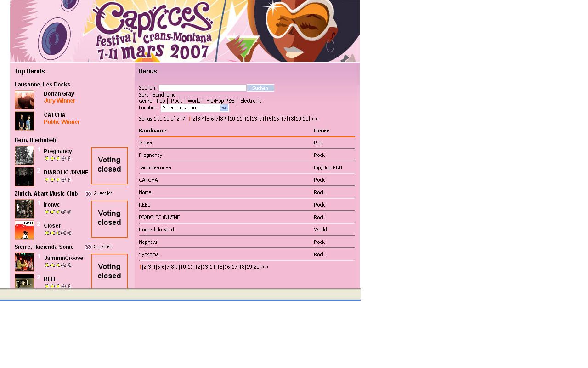Click DIABOLIC /DIVINE star rating
Viewport: 588px width, 368px height.
58,179
